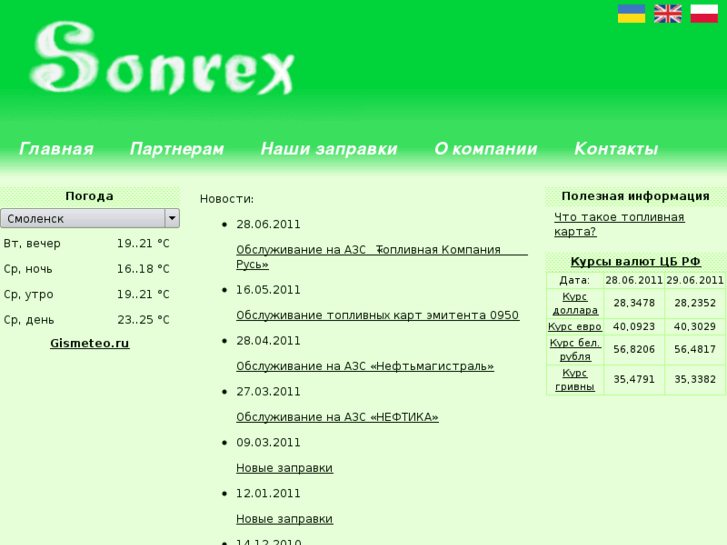This screenshot has width=727, height=545.
Task: Click the 23..25 °C temperature value
Action: point(143,320)
